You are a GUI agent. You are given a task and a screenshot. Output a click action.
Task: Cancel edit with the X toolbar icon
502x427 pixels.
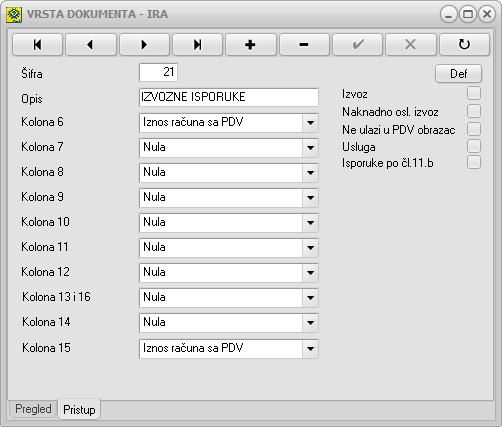click(x=411, y=44)
